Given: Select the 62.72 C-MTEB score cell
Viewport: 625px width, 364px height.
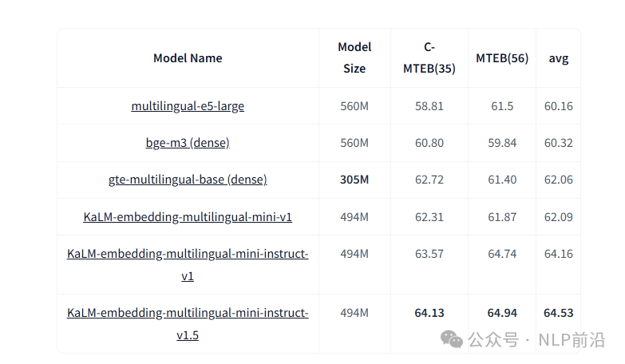Looking at the screenshot, I should pyautogui.click(x=429, y=180).
